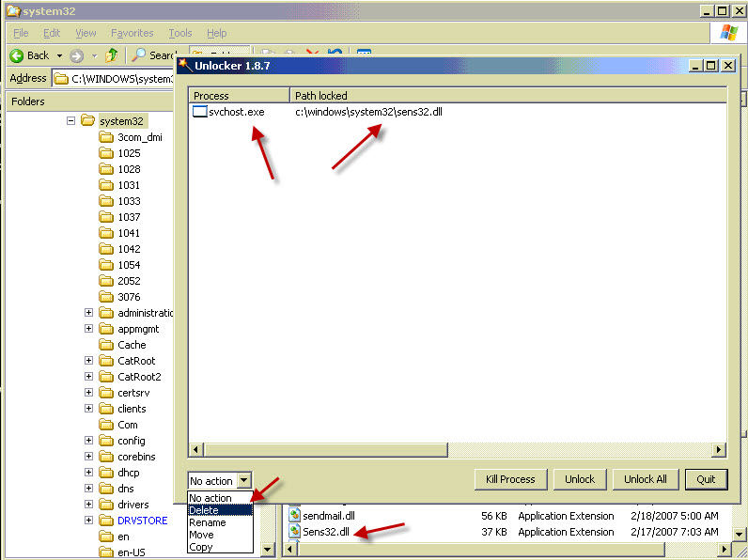Click the drivers folder icon
748x560 pixels.
[x=106, y=505]
